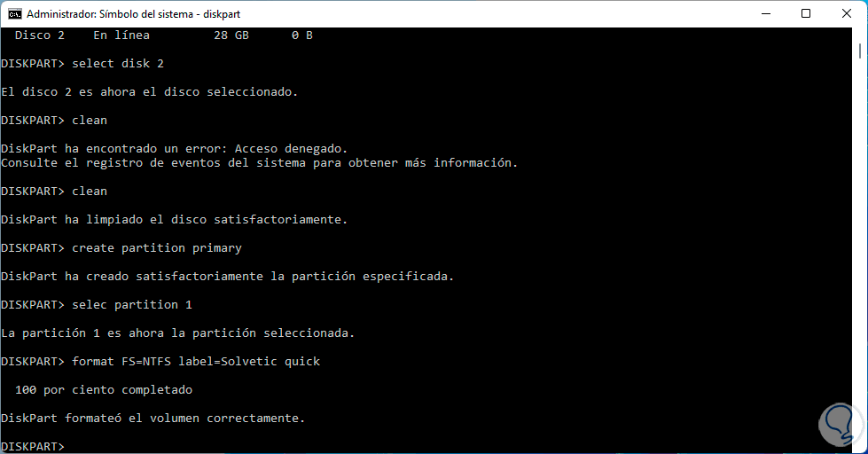Click the 'select disk 2' command line
This screenshot has height=454, width=868.
tap(117, 64)
